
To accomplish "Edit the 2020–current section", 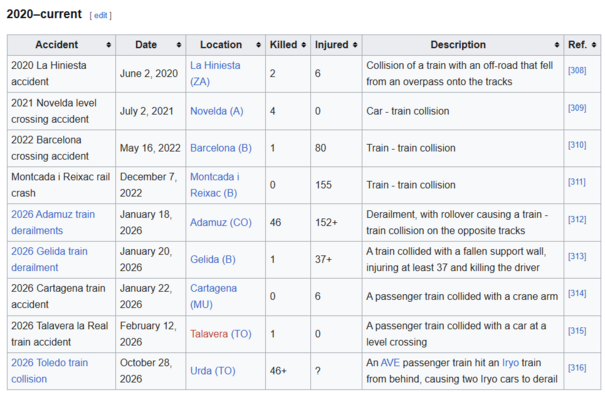I will (101, 15).
